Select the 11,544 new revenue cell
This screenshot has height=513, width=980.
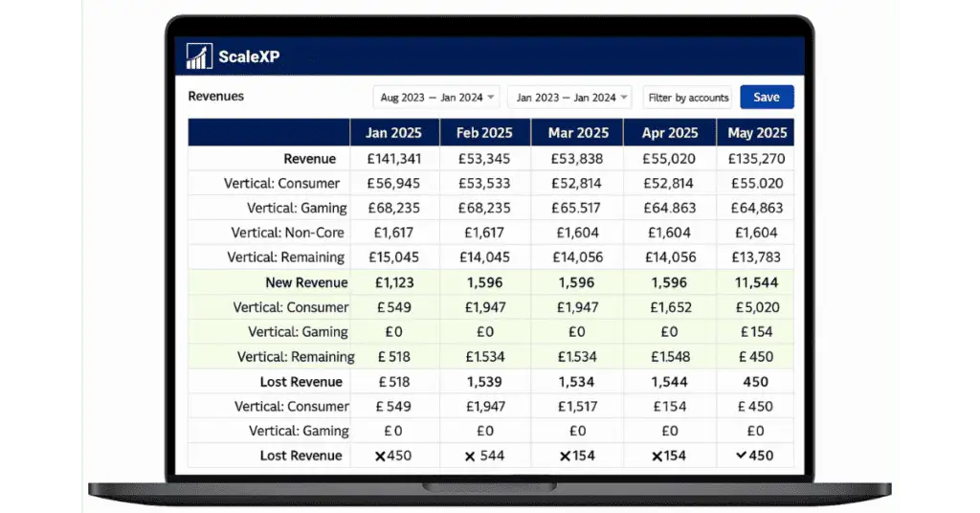click(756, 282)
